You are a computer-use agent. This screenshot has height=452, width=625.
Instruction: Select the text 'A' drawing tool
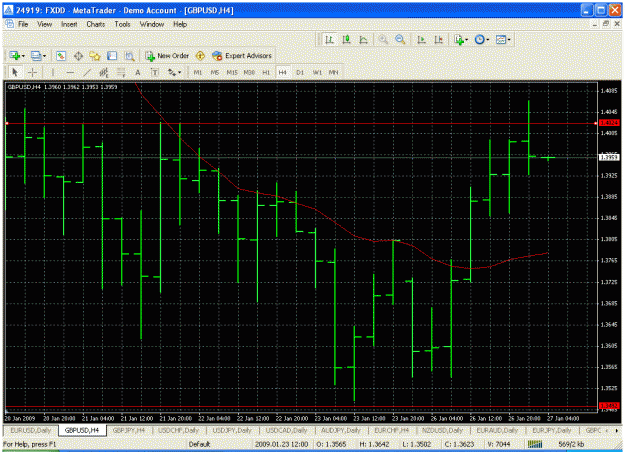click(138, 72)
